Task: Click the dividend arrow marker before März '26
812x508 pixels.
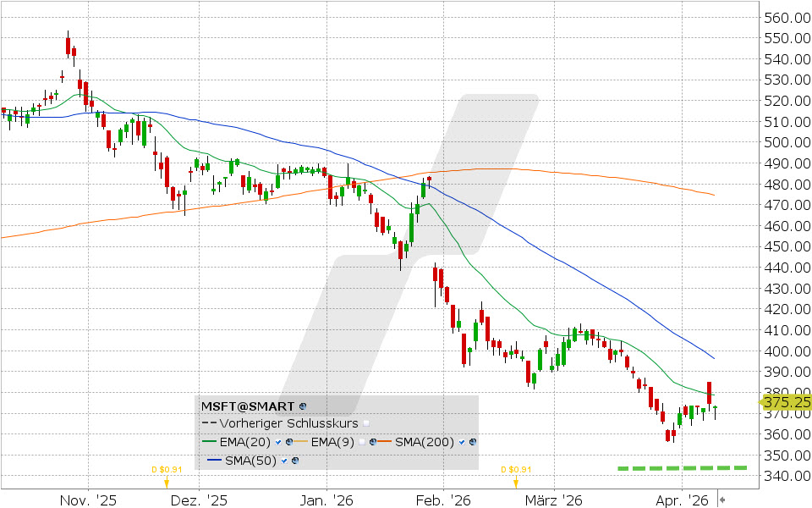Action: (515, 482)
